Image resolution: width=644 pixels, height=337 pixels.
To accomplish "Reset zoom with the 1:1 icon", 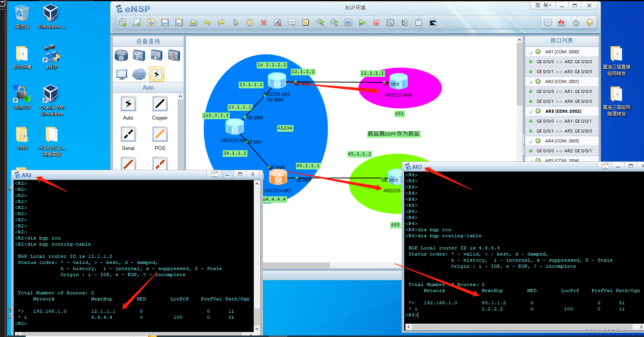I will [348, 22].
